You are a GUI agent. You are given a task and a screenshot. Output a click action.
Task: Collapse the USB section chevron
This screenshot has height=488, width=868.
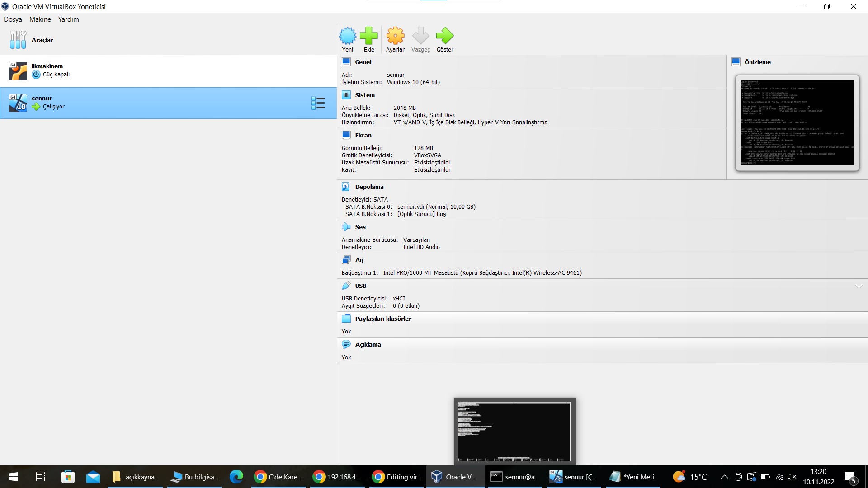coord(859,286)
